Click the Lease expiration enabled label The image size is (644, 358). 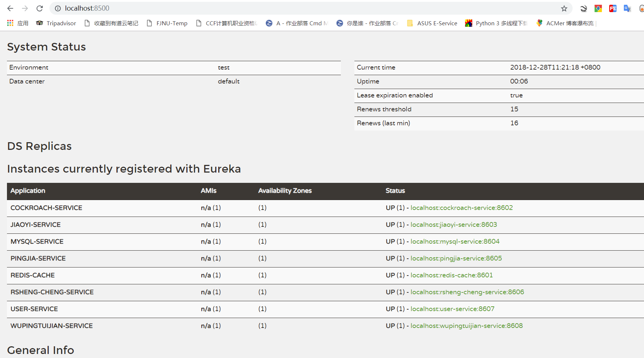pos(395,95)
